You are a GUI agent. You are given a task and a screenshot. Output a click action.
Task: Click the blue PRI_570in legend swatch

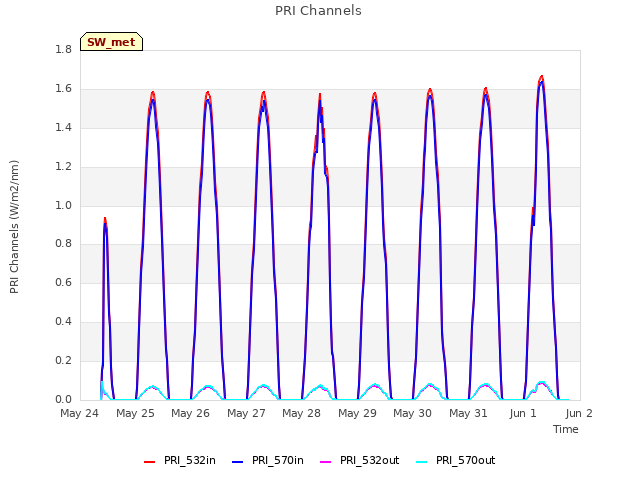click(x=238, y=461)
